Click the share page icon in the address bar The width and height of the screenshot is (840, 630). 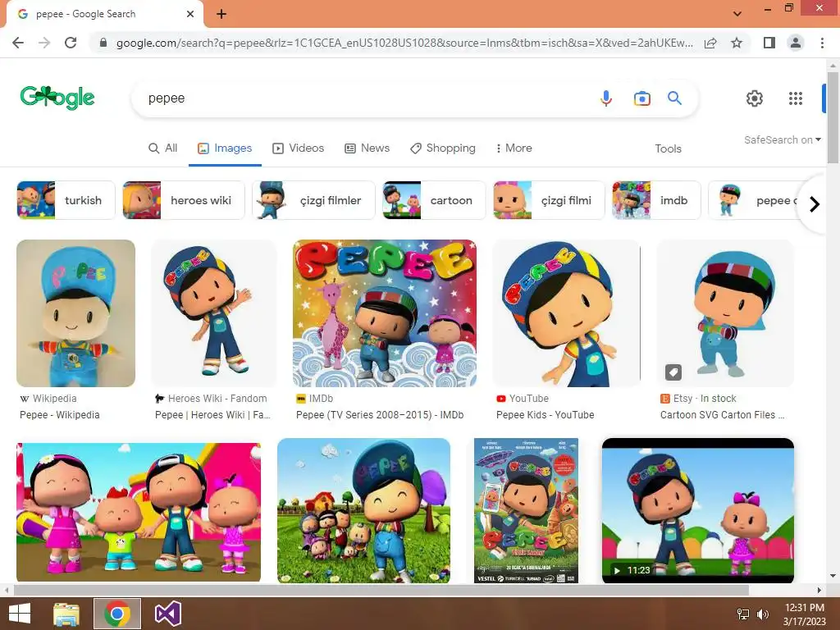coord(710,43)
